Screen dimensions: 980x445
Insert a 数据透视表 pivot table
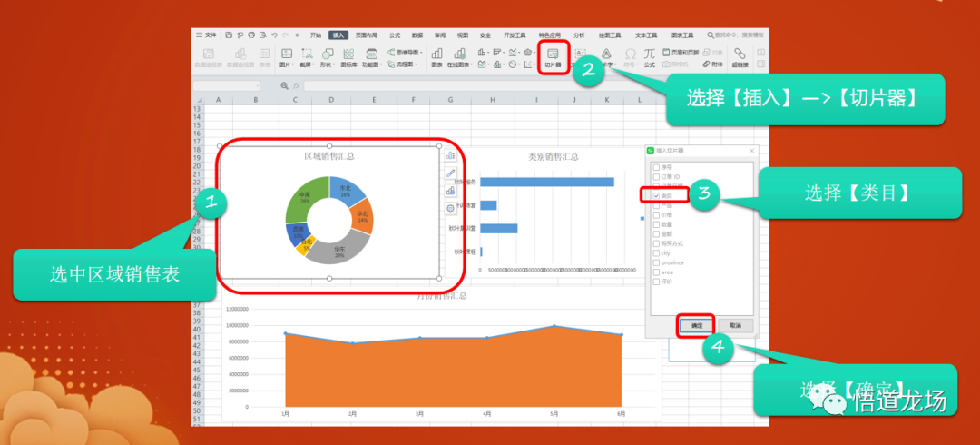pyautogui.click(x=209, y=57)
